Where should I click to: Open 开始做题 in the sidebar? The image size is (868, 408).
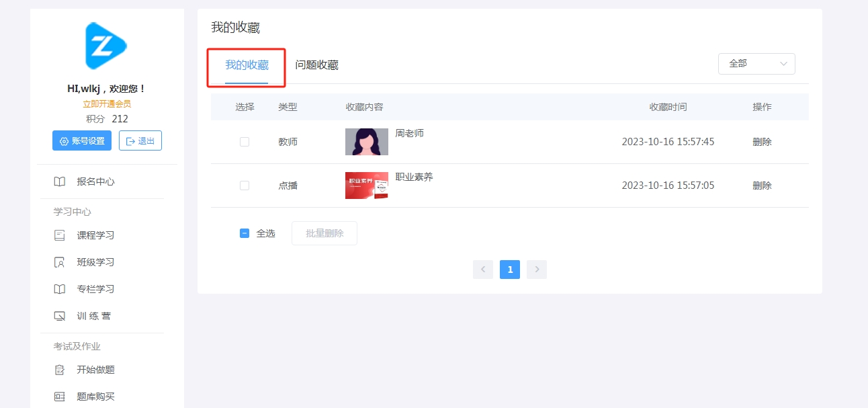96,370
